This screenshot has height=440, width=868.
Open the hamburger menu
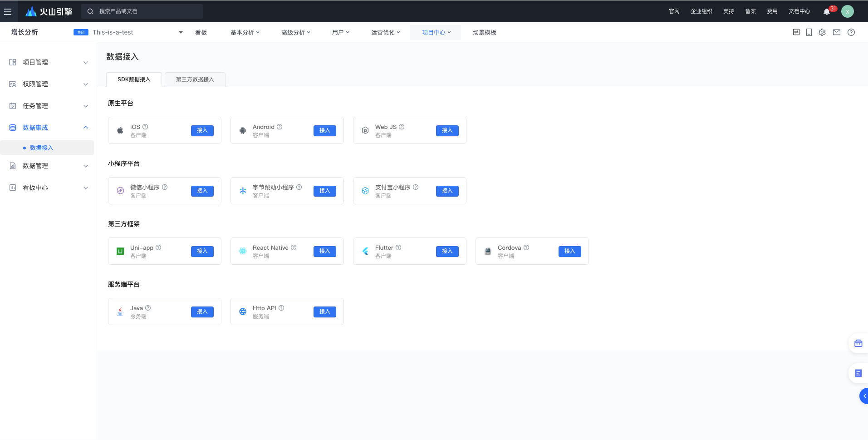pos(8,11)
